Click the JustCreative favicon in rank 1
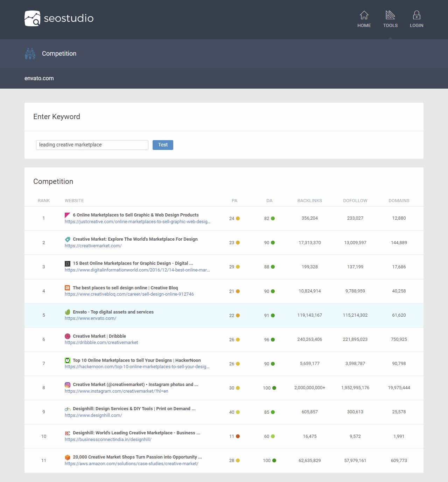The image size is (448, 482). [x=68, y=215]
